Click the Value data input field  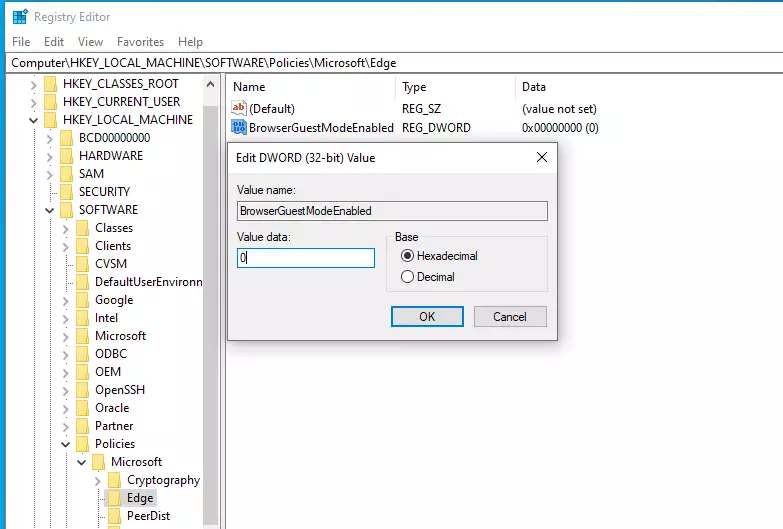coord(306,258)
